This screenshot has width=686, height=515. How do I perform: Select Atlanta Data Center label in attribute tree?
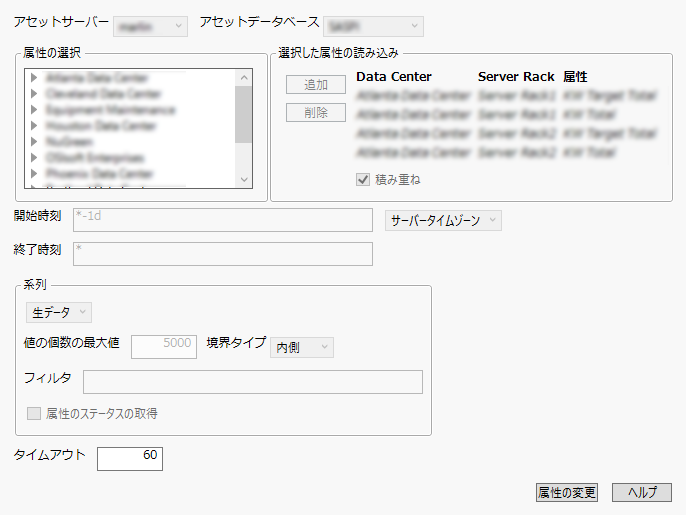(x=97, y=78)
